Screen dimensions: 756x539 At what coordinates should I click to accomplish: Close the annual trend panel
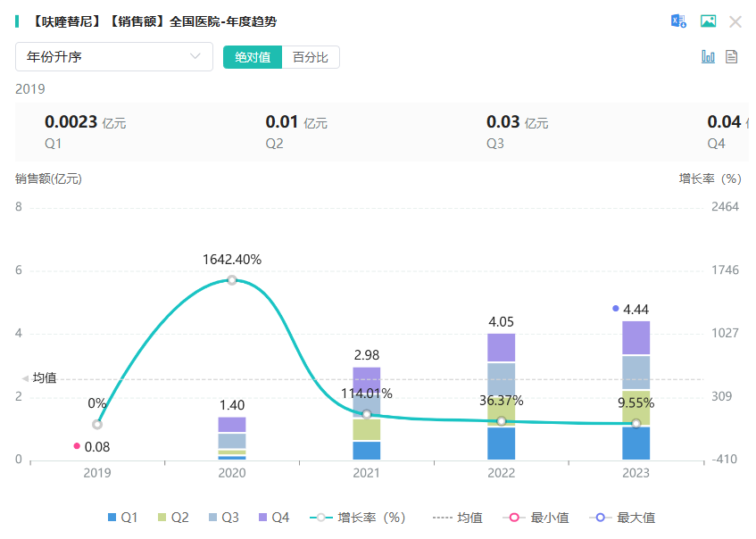735,21
